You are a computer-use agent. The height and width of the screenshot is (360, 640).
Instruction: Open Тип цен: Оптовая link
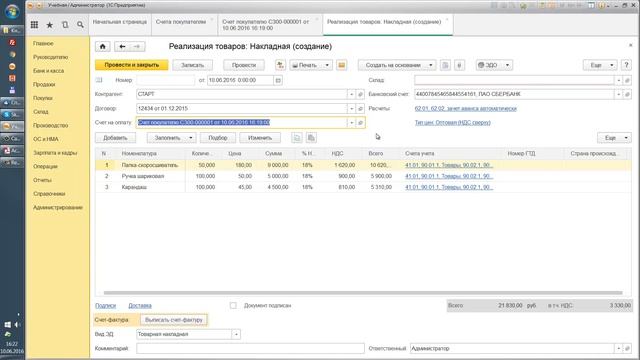point(453,122)
